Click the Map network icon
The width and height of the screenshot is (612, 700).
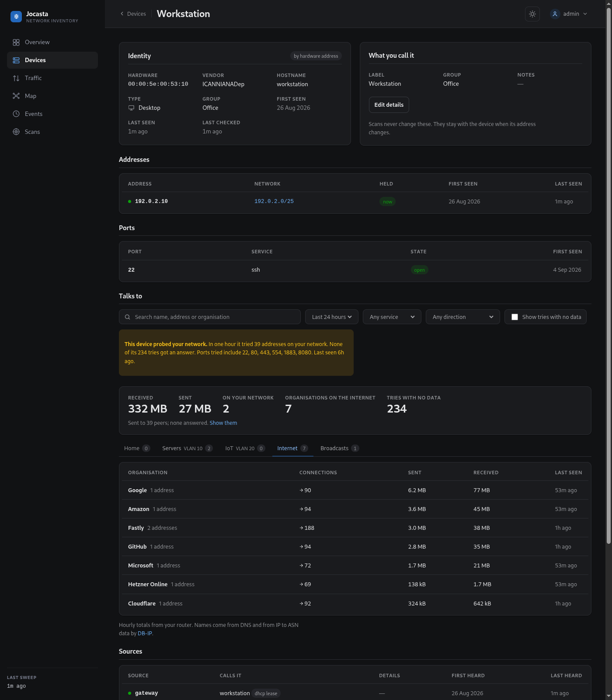coord(16,96)
